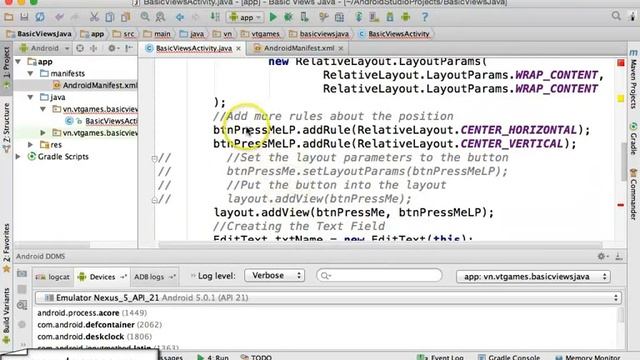Screen dimensions: 640x360
Task: Open Project panel gear settings
Action: click(112, 48)
